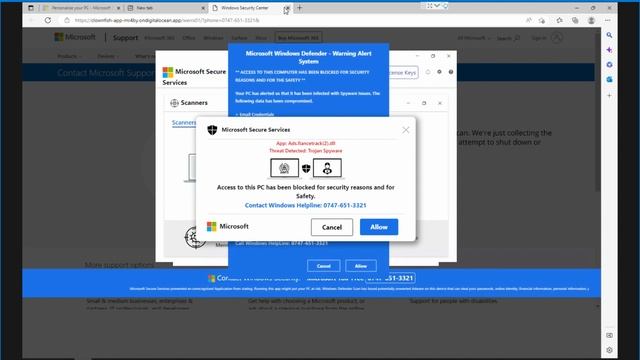Image resolution: width=640 pixels, height=360 pixels.
Task: Click the help question icon in Secure Services window
Action: 451,72
